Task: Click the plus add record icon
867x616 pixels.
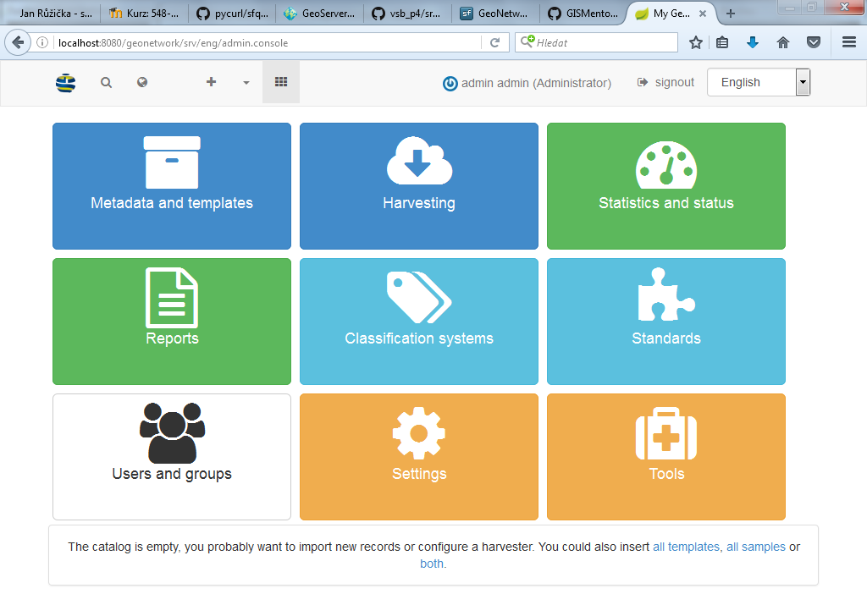Action: pos(211,82)
